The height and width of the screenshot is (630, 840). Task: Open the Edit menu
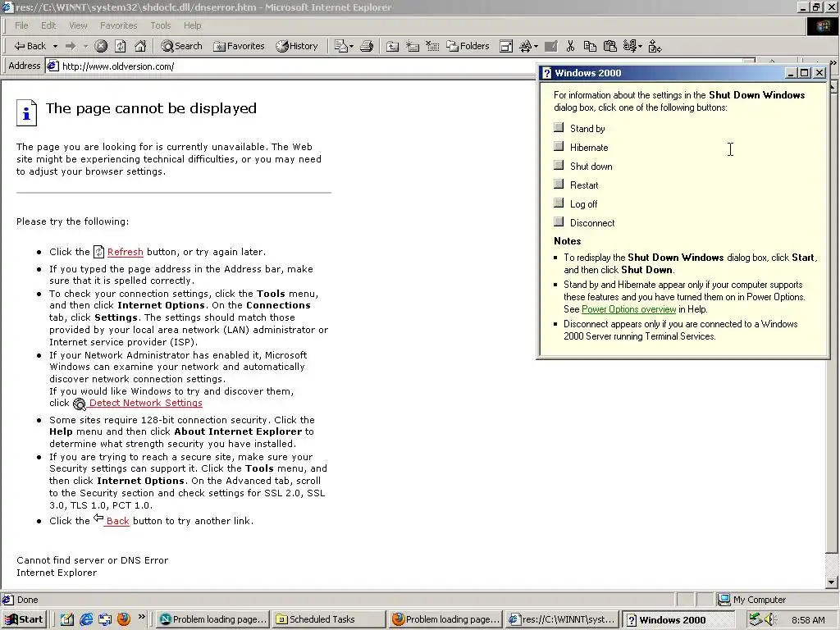(x=48, y=25)
